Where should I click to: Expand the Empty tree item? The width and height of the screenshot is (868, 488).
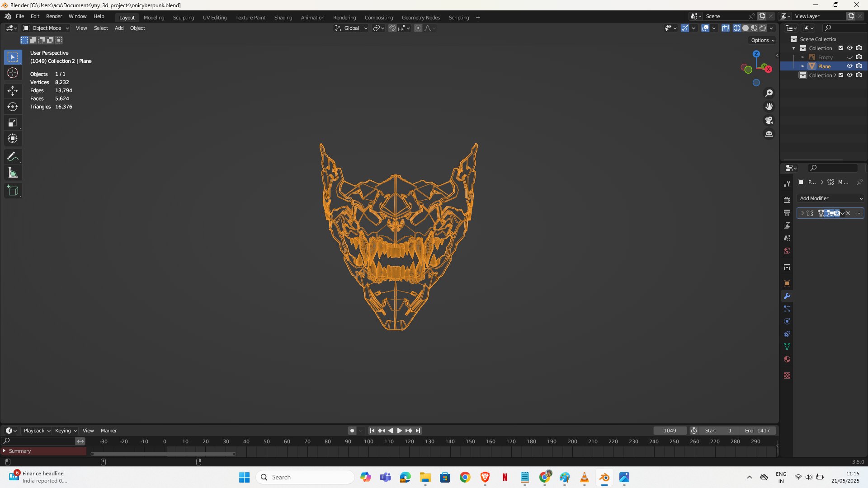point(803,57)
